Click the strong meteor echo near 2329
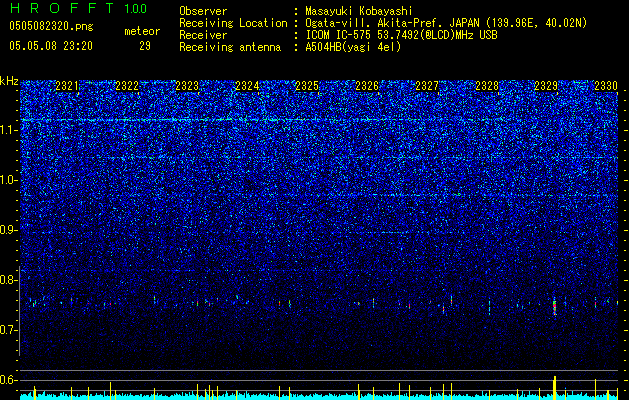 tap(555, 306)
